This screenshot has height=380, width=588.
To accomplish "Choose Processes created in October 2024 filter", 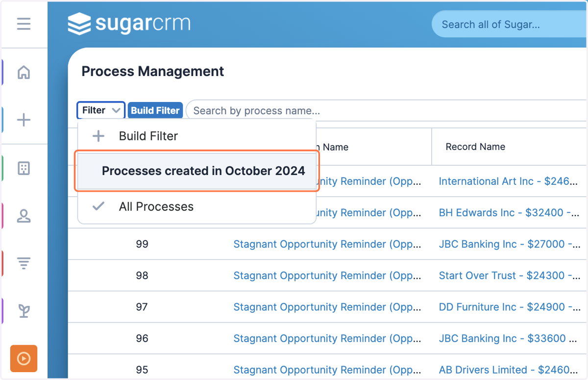I will (196, 171).
